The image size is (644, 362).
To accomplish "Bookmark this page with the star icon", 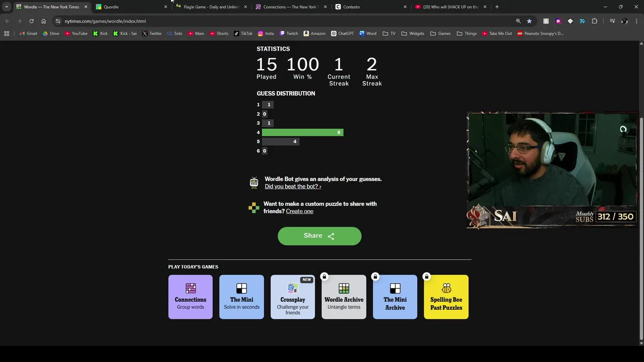I will pos(529,21).
